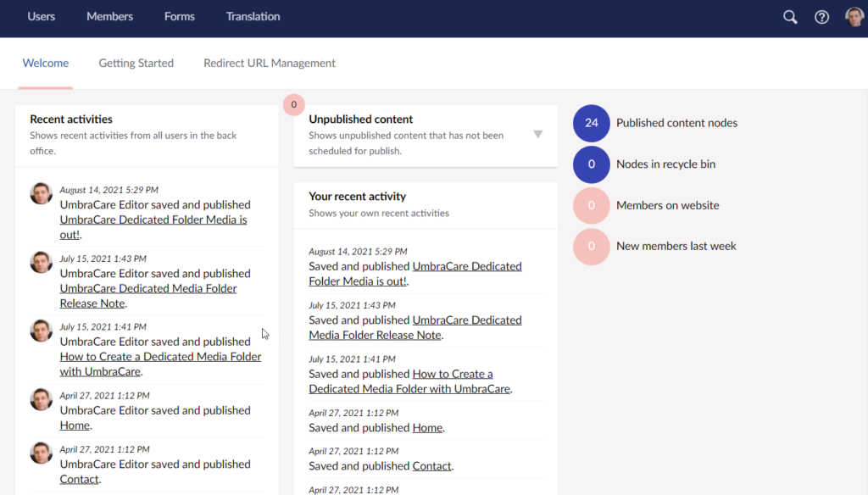Select the Welcome tab
Image resolution: width=868 pixels, height=495 pixels.
45,63
